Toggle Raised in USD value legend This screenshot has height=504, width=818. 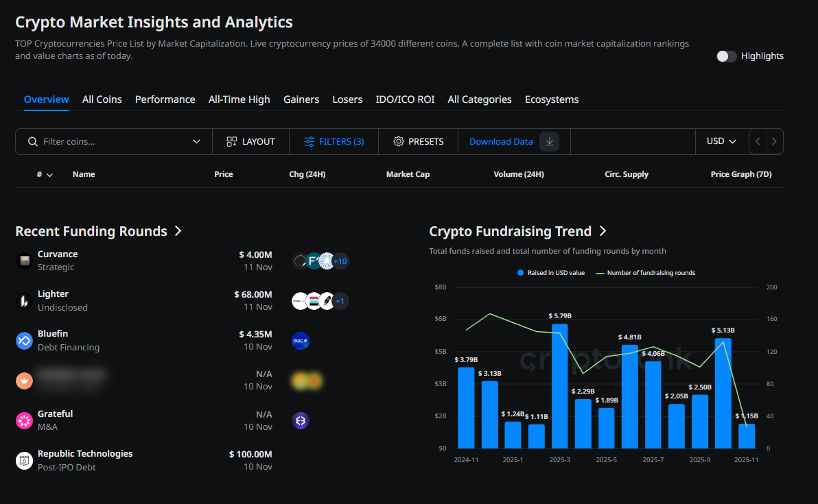pos(551,273)
